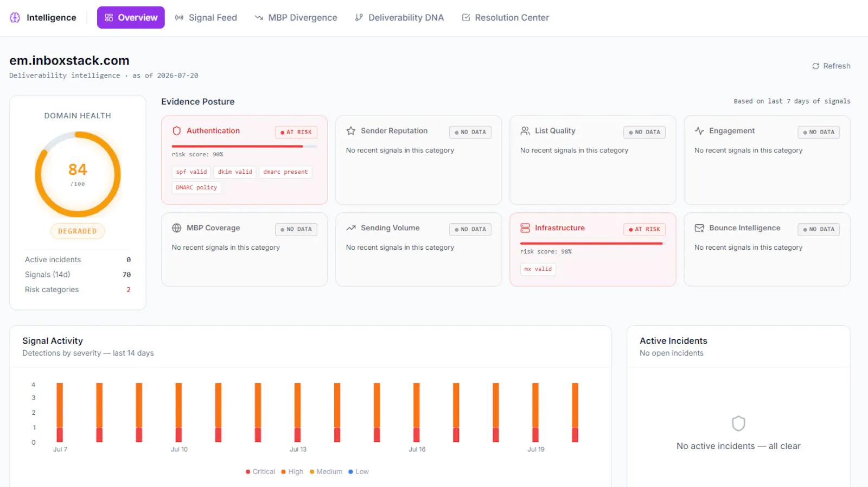Click the Jul 10 chart bar
868x487 pixels.
178,413
